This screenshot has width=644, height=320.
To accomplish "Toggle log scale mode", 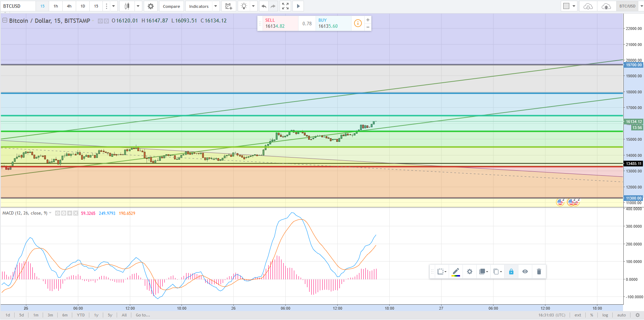I will (x=605, y=315).
